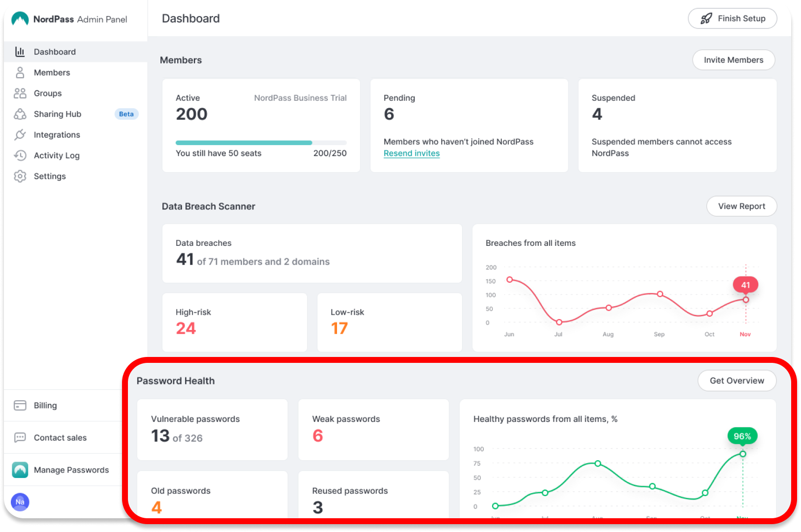
Task: Click the Suspended members count 4
Action: click(x=597, y=114)
